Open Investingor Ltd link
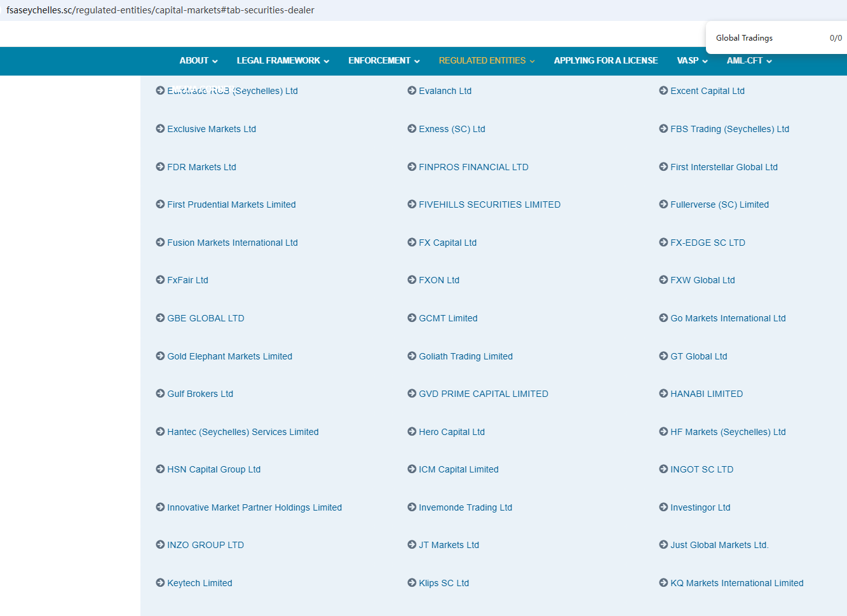Viewport: 847px width, 616px height. coord(700,507)
